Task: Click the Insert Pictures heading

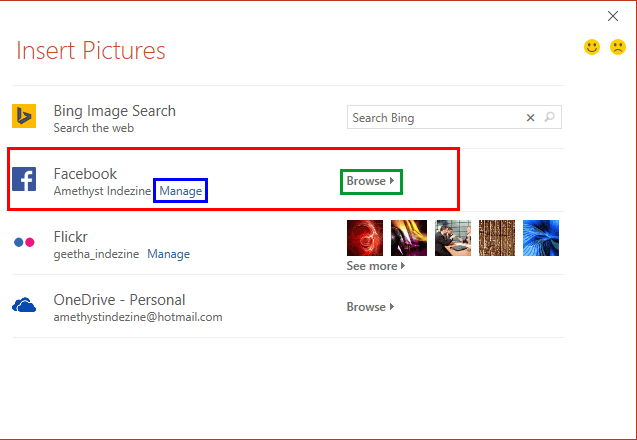Action: coord(91,51)
